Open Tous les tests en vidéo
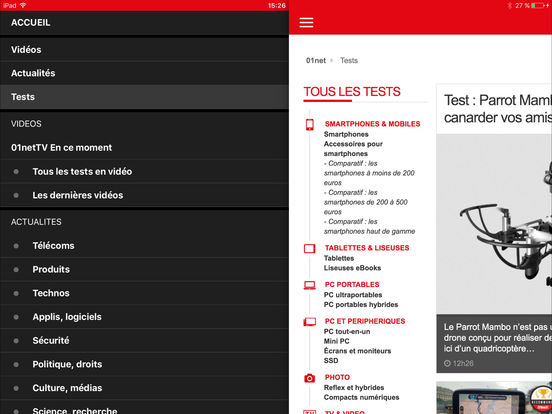The image size is (552, 414). (x=144, y=171)
